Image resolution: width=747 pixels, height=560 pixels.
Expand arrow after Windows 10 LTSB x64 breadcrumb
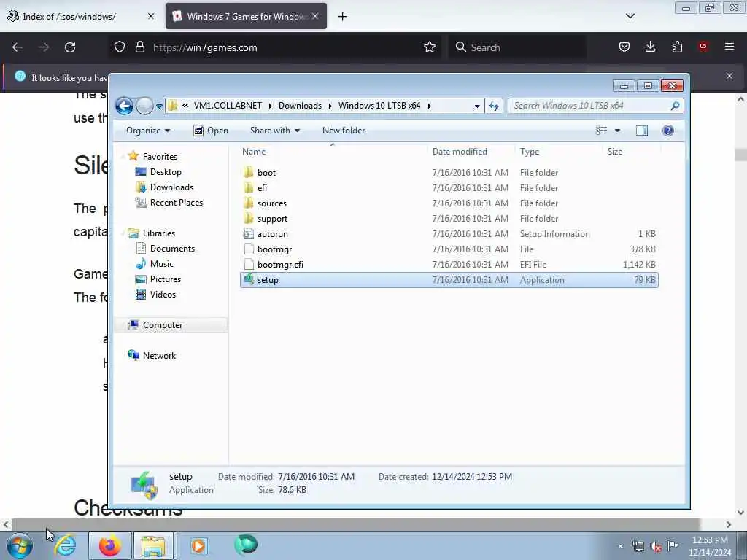pos(429,106)
